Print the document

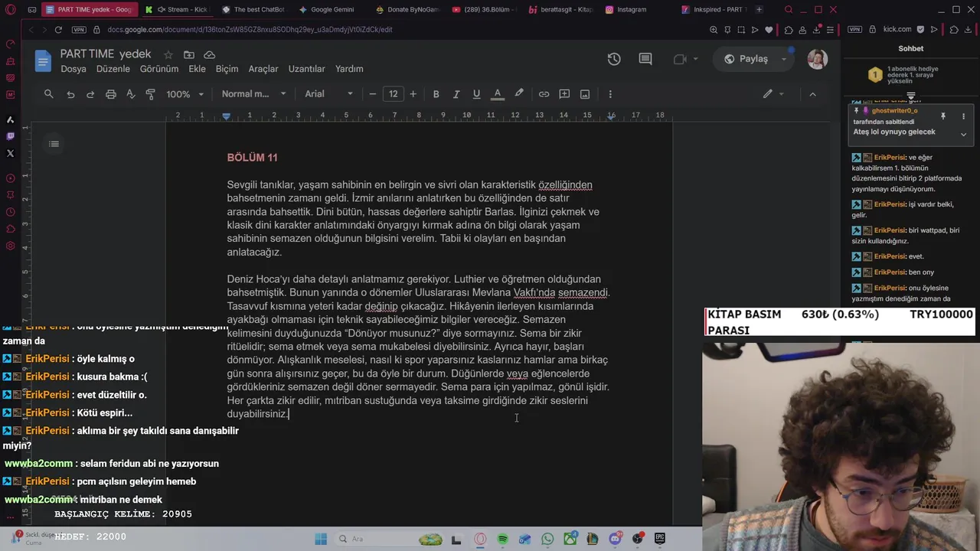tap(111, 94)
